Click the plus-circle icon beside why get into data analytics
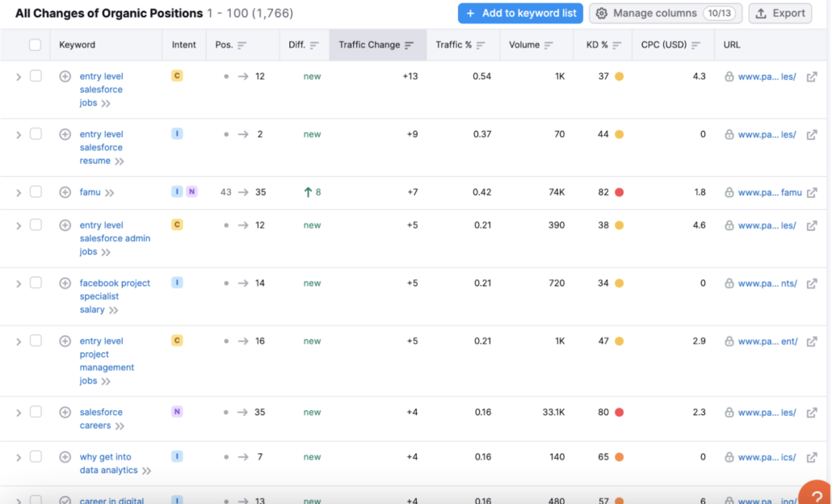The height and width of the screenshot is (504, 832). point(65,456)
